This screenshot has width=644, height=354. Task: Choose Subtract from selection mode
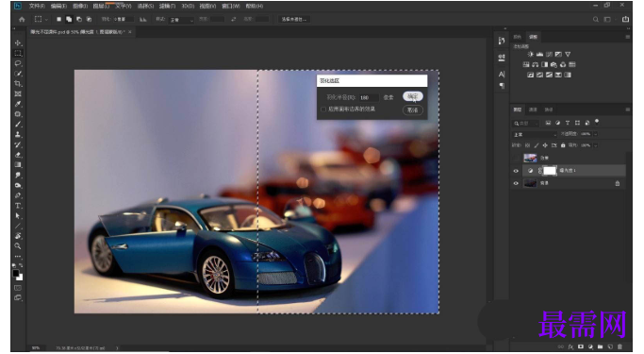[79, 19]
